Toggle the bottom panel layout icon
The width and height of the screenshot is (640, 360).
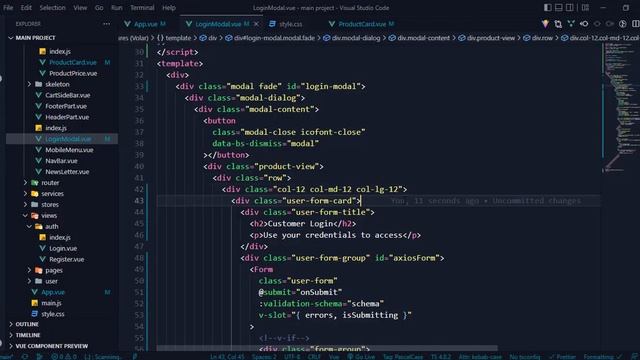pos(558,7)
